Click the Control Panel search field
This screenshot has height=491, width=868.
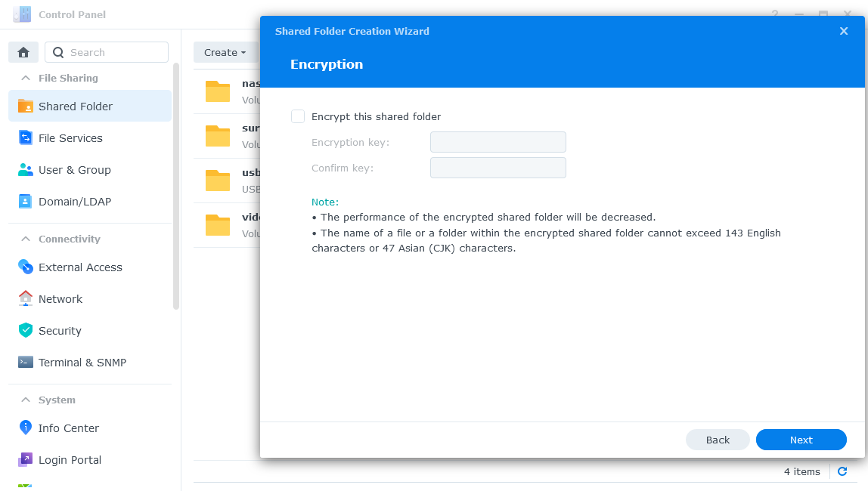click(x=115, y=52)
